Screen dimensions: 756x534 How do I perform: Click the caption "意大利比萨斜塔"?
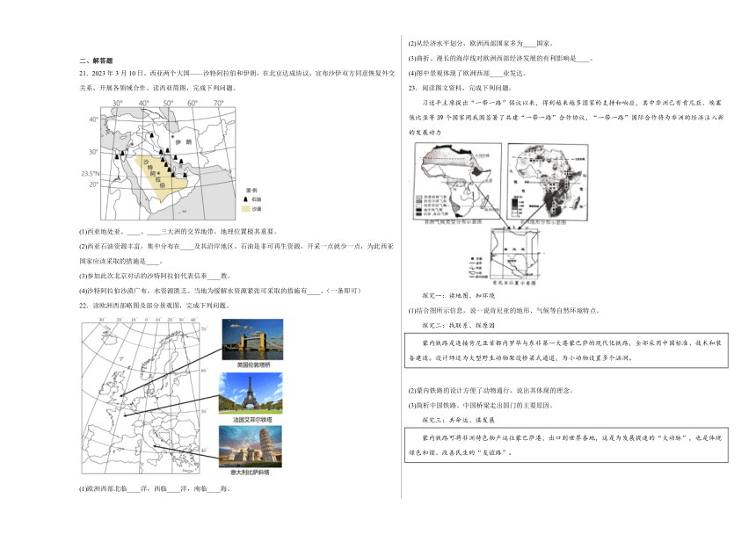coord(250,473)
